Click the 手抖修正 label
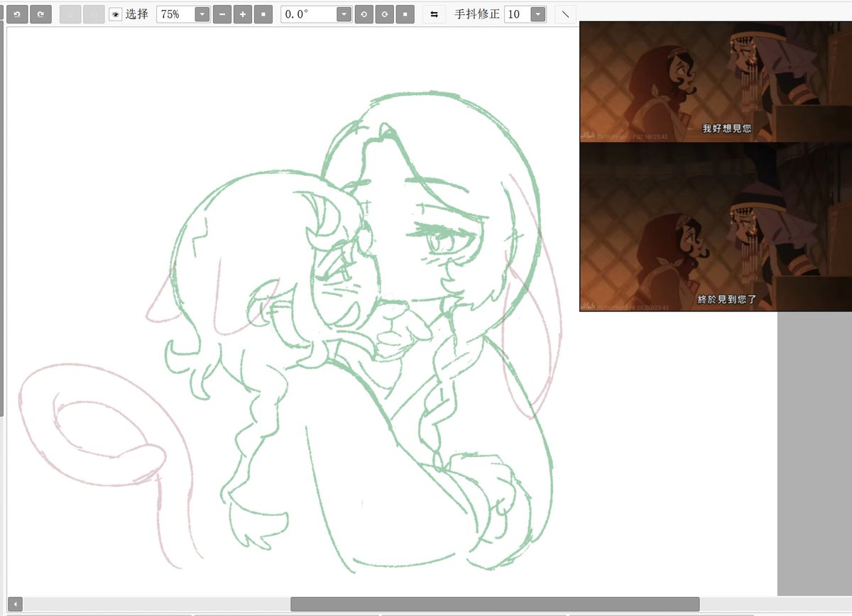Viewport: 852px width, 616px height. point(477,14)
